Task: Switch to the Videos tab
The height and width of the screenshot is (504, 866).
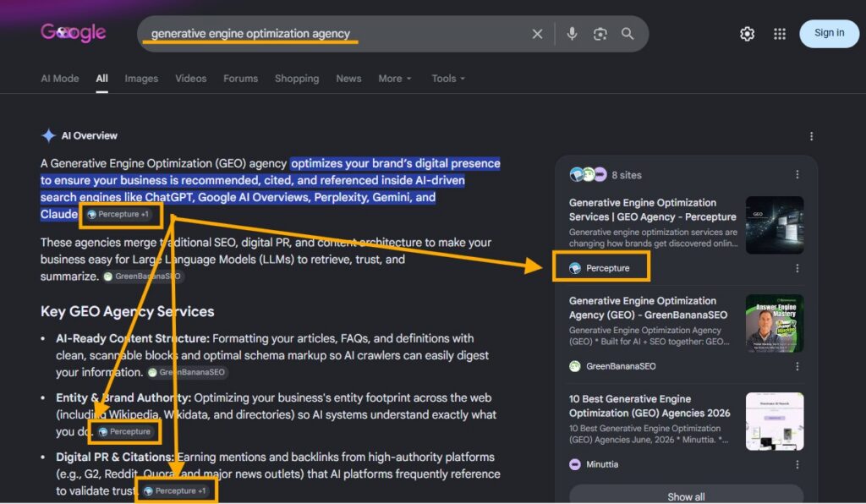Action: point(190,79)
